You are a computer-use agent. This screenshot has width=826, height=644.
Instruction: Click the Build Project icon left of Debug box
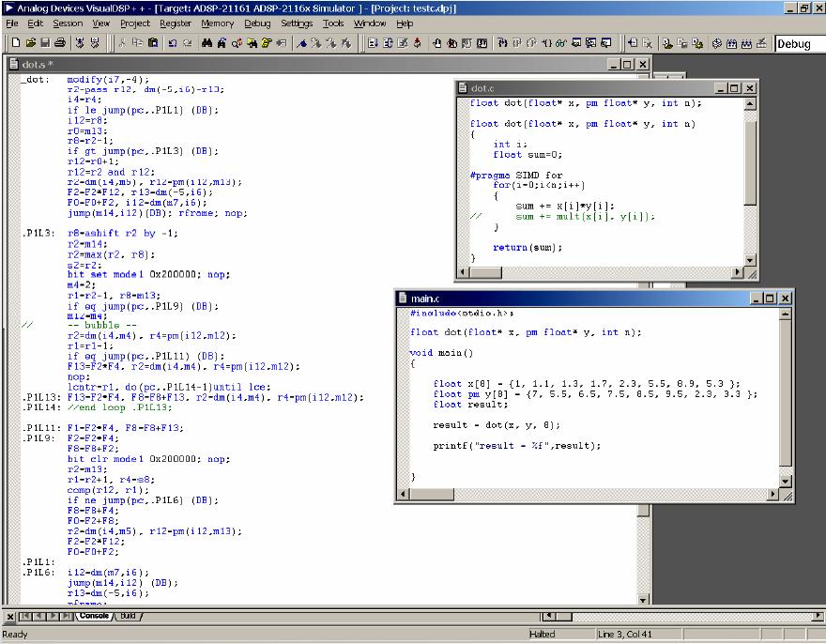click(x=732, y=43)
